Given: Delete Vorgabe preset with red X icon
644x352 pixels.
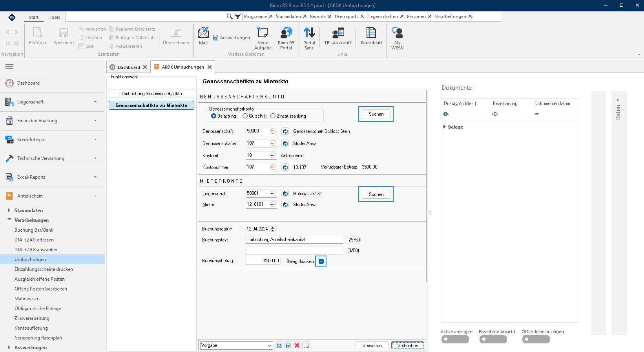Looking at the screenshot, I should point(297,345).
